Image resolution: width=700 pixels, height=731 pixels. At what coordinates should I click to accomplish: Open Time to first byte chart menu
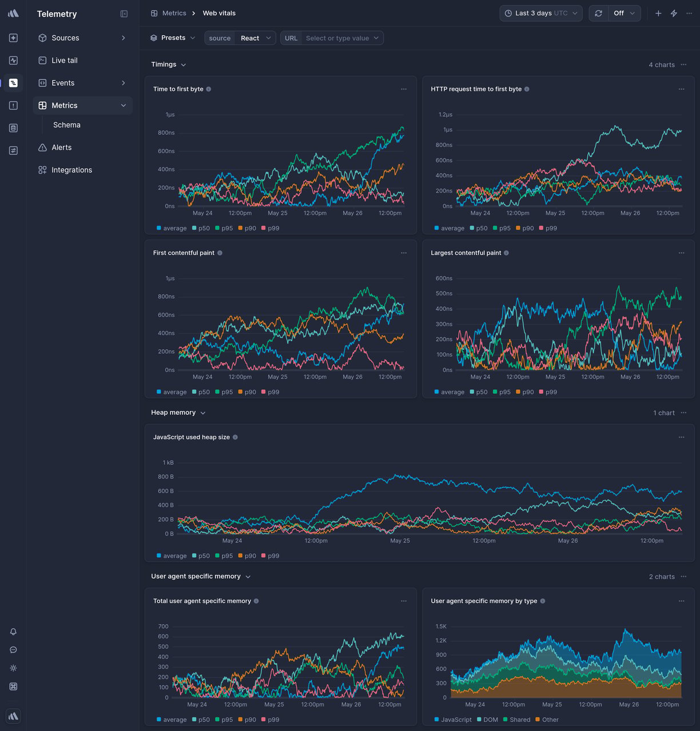pyautogui.click(x=404, y=89)
